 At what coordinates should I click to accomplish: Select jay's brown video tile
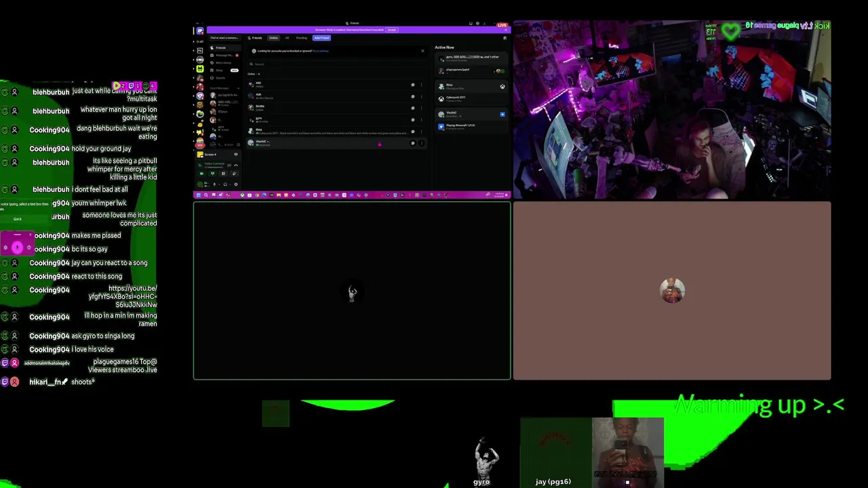pos(672,291)
